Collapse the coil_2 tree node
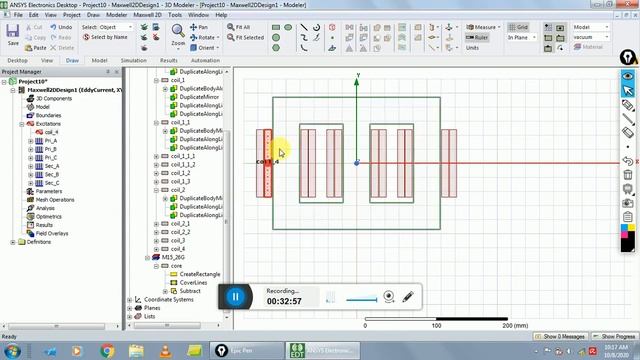The width and height of the screenshot is (640, 360). pos(156,190)
